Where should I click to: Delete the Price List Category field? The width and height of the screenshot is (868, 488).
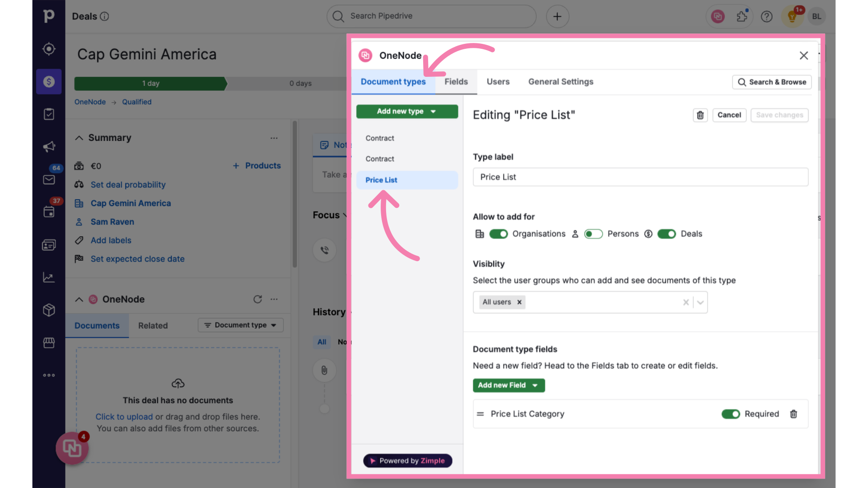click(793, 414)
